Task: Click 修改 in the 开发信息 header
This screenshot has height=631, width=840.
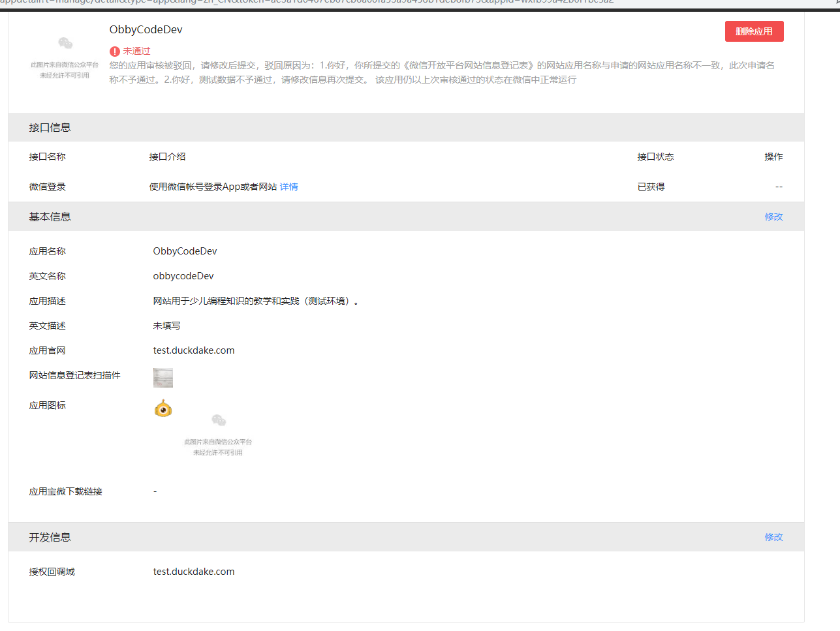Action: point(773,537)
